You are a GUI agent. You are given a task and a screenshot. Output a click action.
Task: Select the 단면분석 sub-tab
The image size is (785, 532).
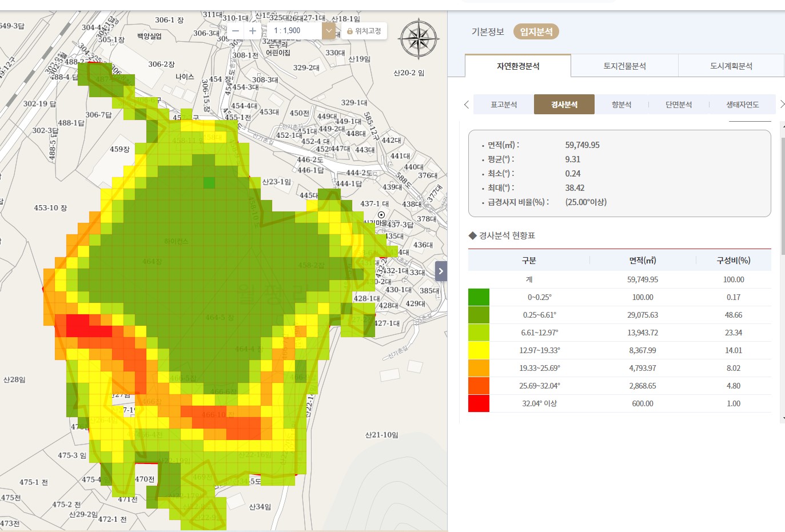coord(679,105)
